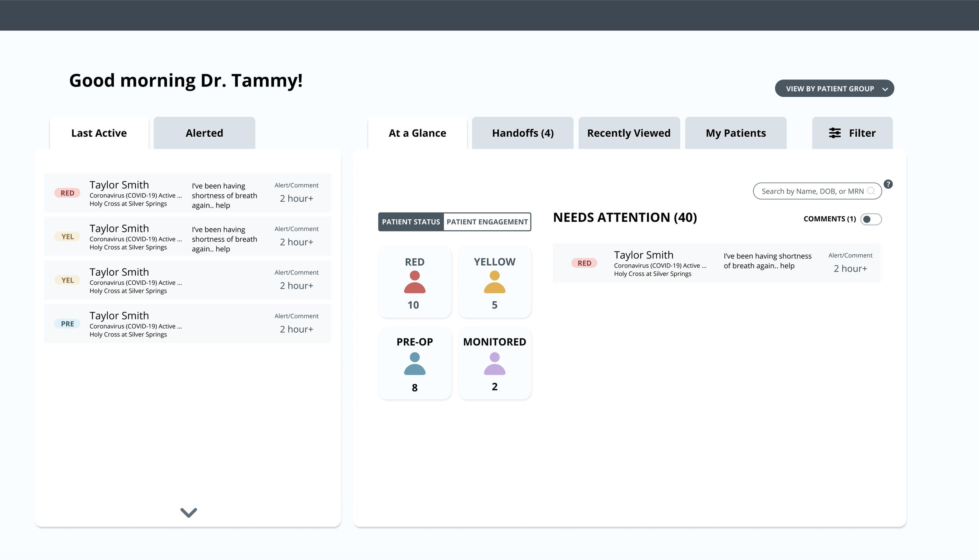Screen dimensions: 979x560
Task: Click the PRE badge on last patient row
Action: click(x=67, y=324)
